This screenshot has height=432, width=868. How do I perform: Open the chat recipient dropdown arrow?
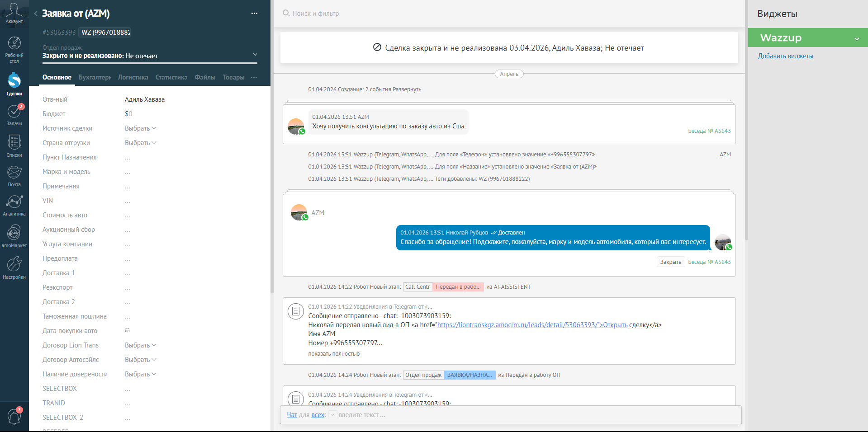[x=332, y=415]
